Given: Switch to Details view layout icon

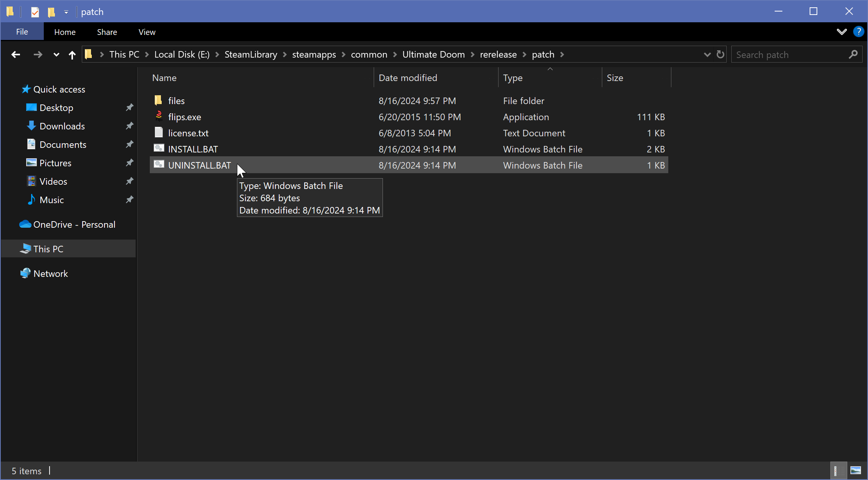Looking at the screenshot, I should click(x=838, y=470).
